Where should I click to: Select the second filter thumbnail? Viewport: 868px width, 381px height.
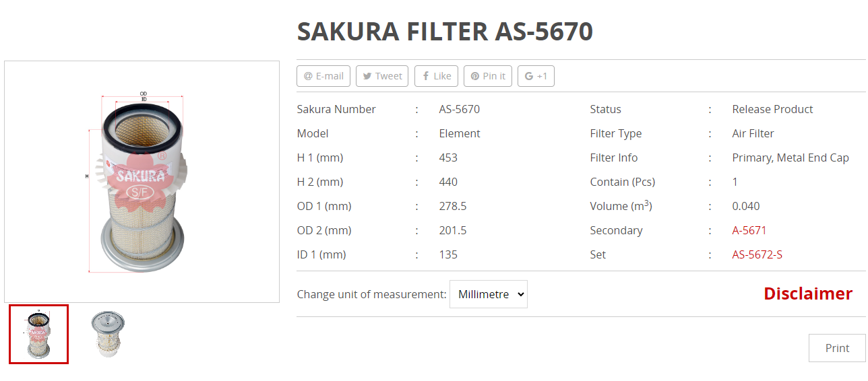click(x=108, y=334)
